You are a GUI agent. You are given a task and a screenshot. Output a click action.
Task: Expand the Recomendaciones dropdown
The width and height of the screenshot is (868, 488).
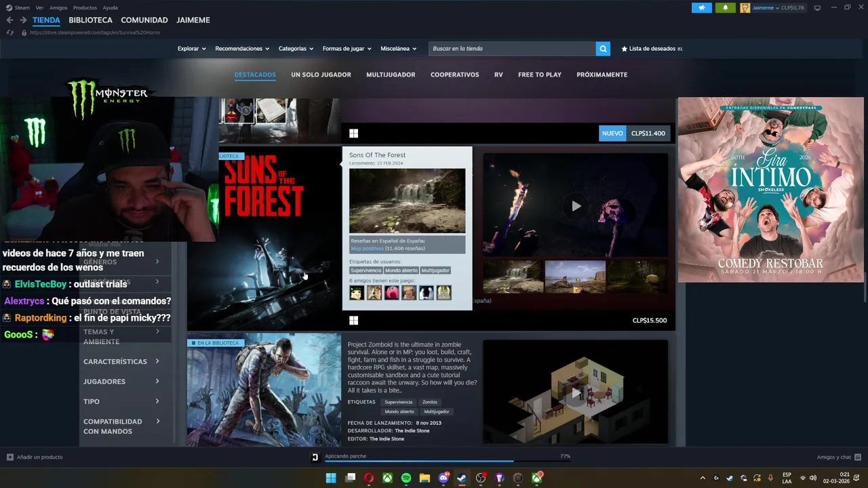click(242, 49)
